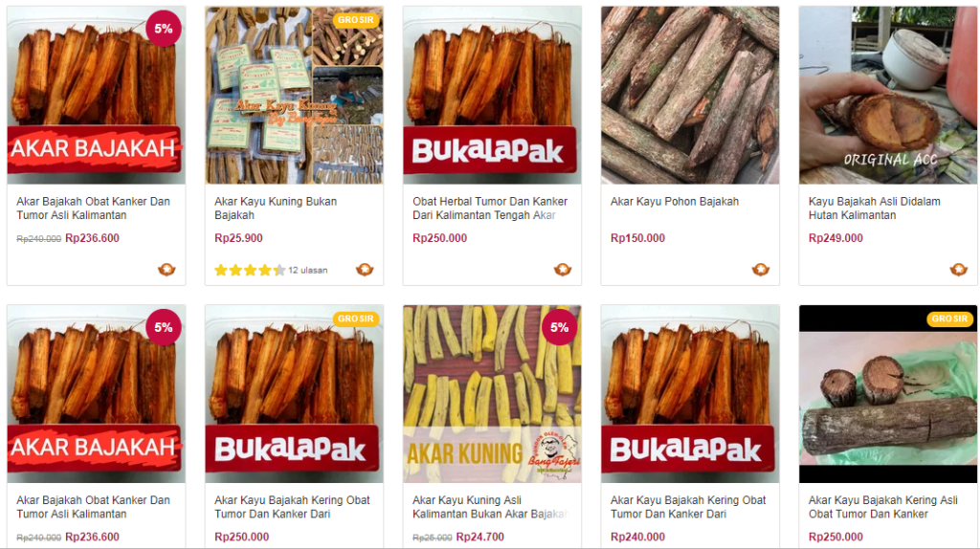
Task: Select the bark-covered logs thumbnail of Akar Kayu Pohon
Action: [x=690, y=95]
